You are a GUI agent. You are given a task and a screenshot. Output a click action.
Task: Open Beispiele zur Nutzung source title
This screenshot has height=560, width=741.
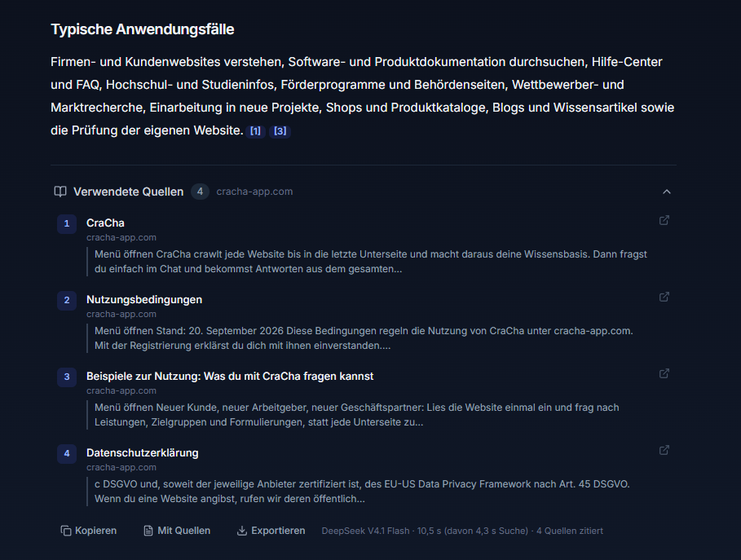(x=230, y=376)
